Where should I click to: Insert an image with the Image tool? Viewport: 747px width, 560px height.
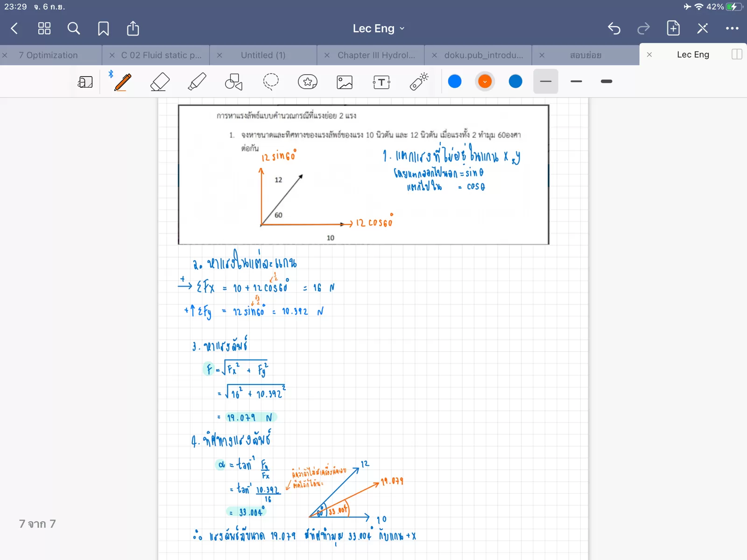345,82
